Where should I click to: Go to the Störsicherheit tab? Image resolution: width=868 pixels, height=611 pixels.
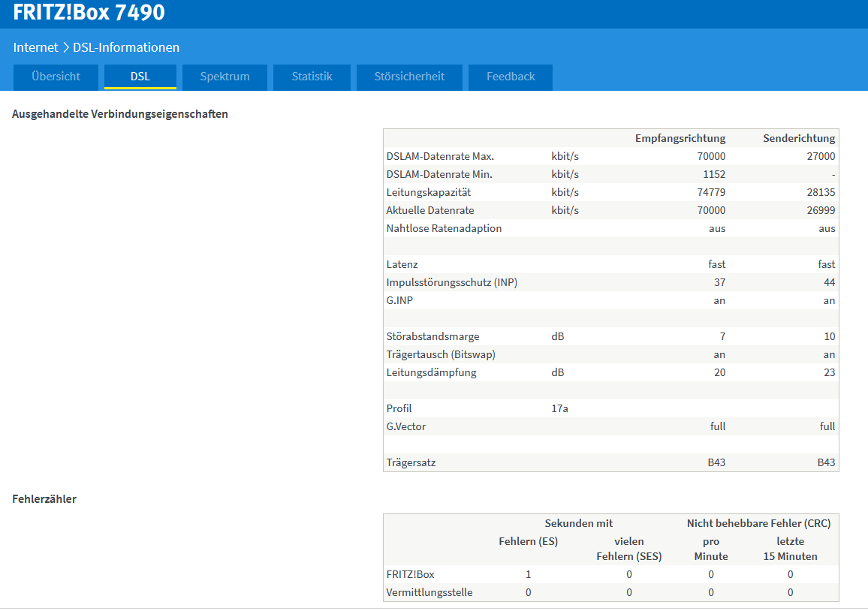(410, 77)
